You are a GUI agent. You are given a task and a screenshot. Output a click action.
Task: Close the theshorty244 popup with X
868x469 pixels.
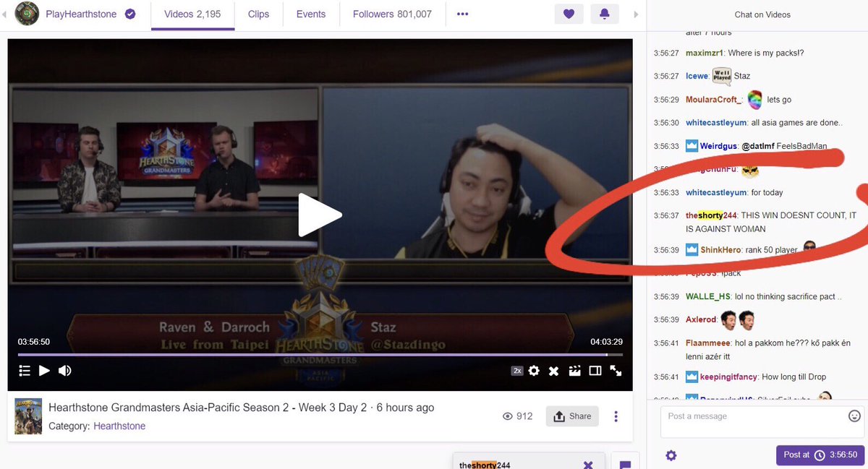click(x=587, y=465)
